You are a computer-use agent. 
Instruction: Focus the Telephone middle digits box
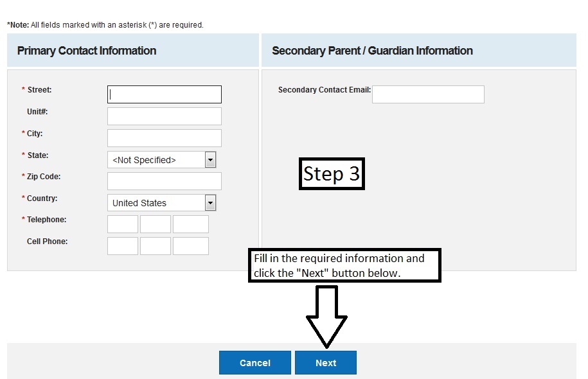click(156, 224)
